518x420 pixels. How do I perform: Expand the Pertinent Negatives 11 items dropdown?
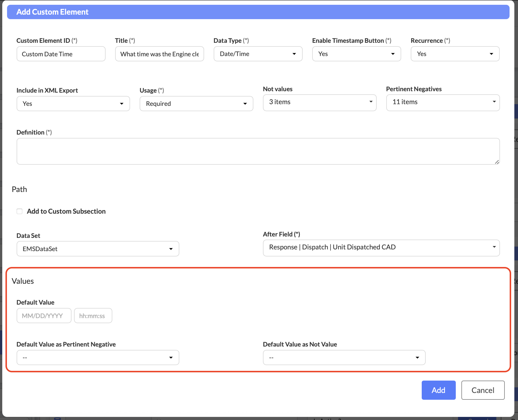(443, 102)
